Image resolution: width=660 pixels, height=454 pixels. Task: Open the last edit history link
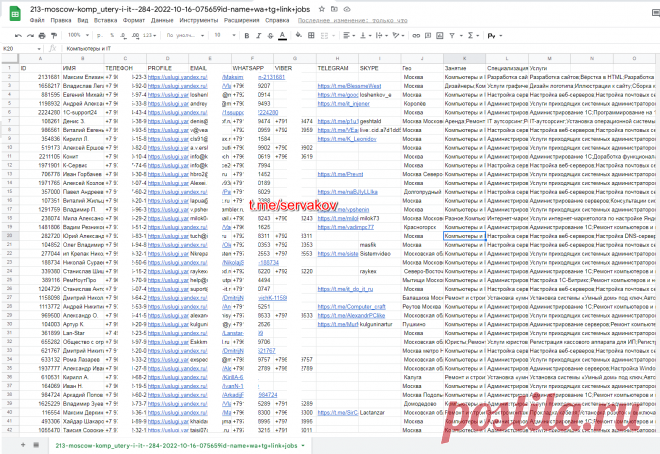353,20
